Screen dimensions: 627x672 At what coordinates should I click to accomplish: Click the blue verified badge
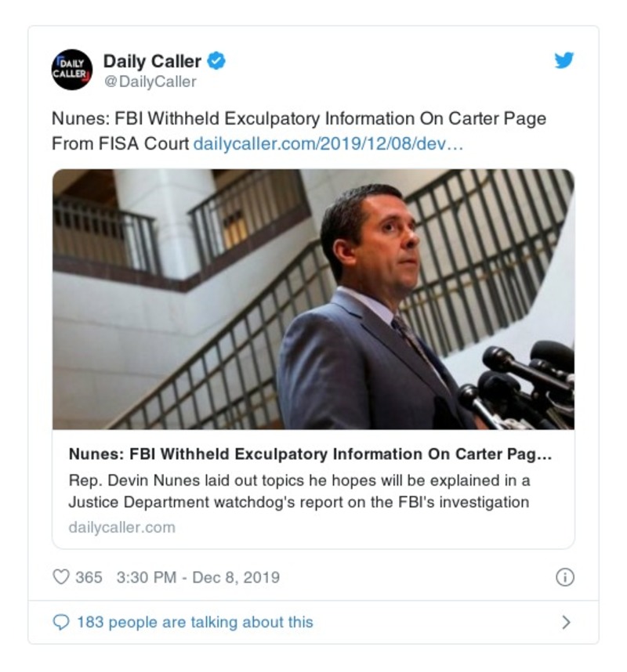217,61
